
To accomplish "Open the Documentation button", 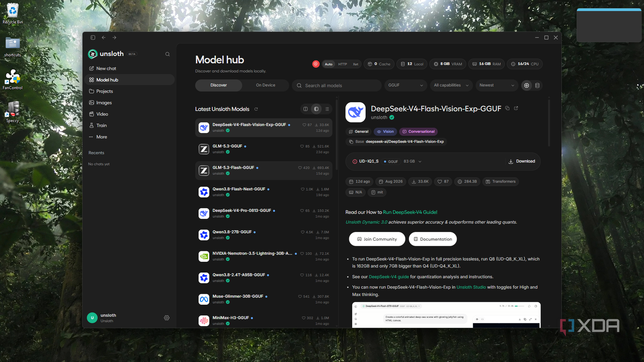I will tap(433, 239).
